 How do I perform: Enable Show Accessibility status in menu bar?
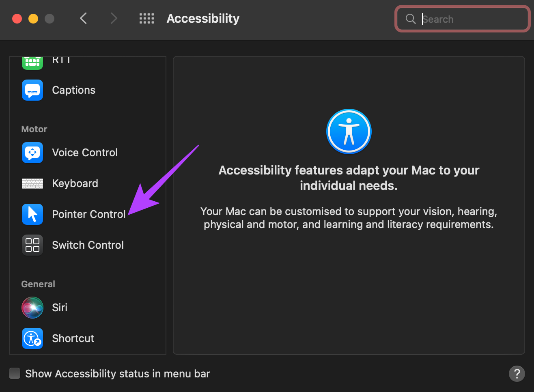point(15,373)
